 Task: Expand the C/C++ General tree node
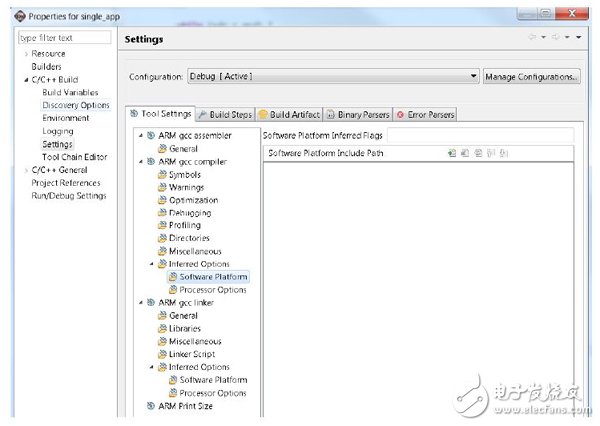point(27,171)
